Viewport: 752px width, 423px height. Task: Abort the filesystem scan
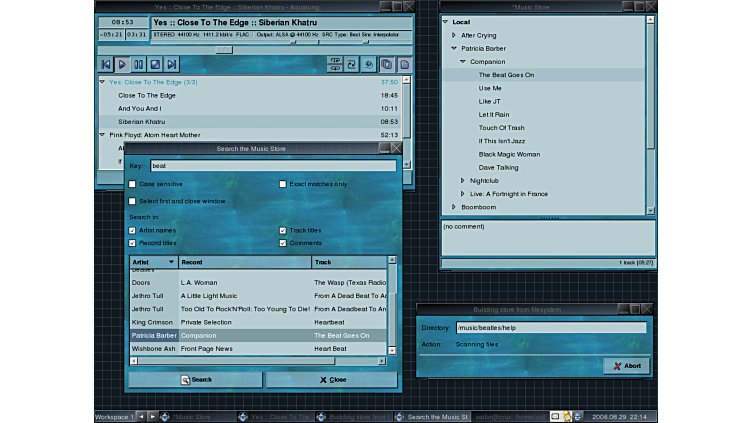pyautogui.click(x=626, y=366)
